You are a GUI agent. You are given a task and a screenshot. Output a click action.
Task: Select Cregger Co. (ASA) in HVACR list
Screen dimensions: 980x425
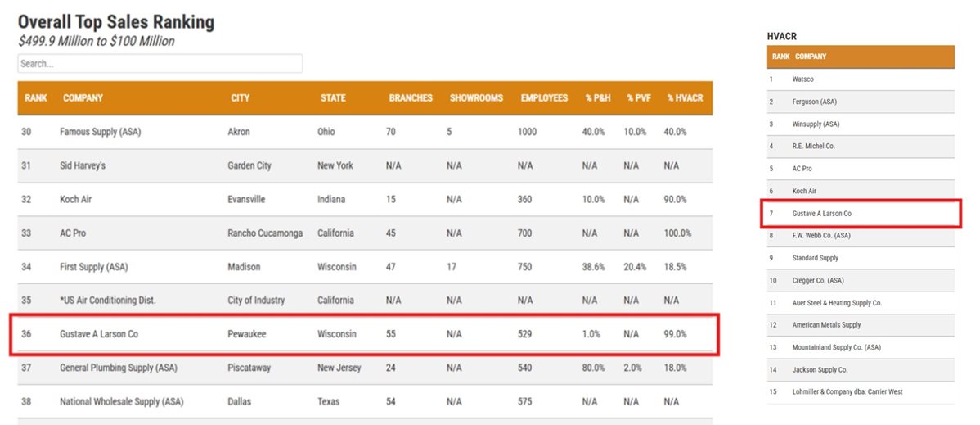point(818,280)
